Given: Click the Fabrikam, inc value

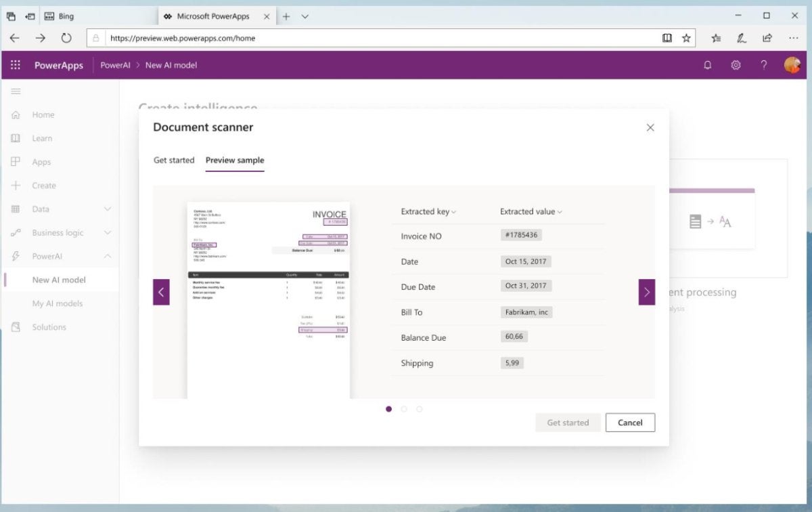Looking at the screenshot, I should tap(526, 312).
